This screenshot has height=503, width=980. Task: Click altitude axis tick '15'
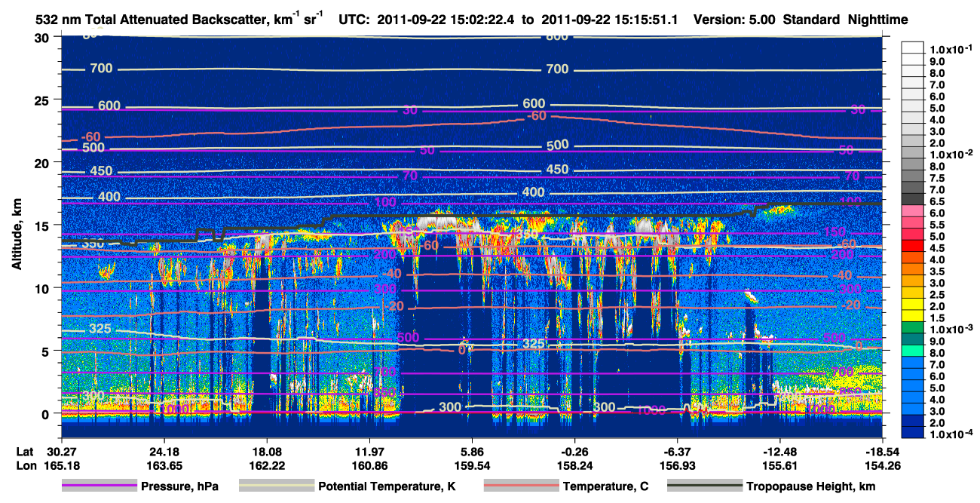tap(43, 225)
